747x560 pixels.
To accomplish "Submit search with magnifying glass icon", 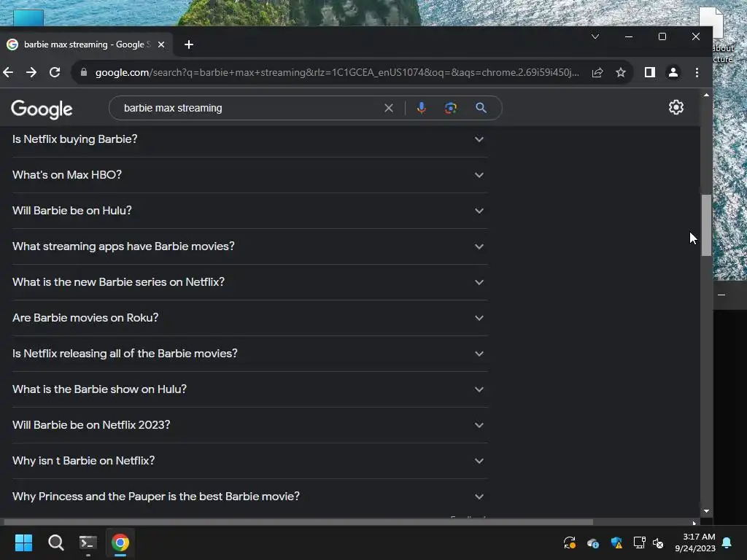I will click(x=481, y=108).
